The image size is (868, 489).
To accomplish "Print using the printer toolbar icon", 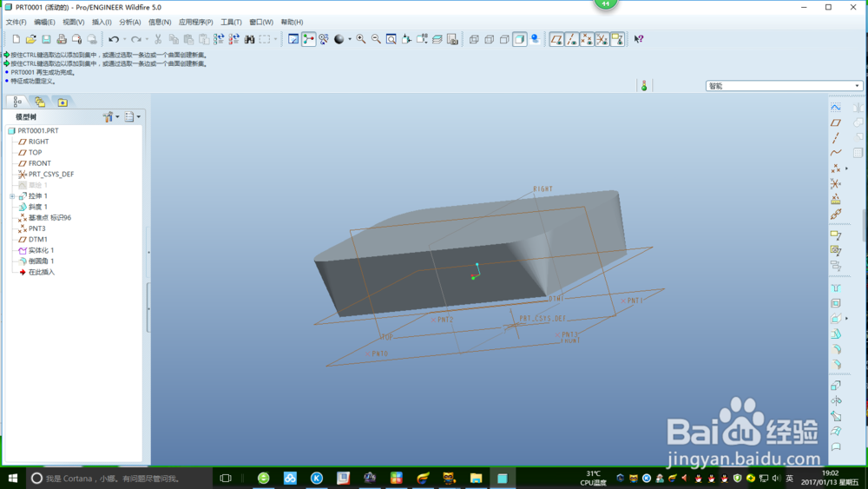I will (62, 39).
